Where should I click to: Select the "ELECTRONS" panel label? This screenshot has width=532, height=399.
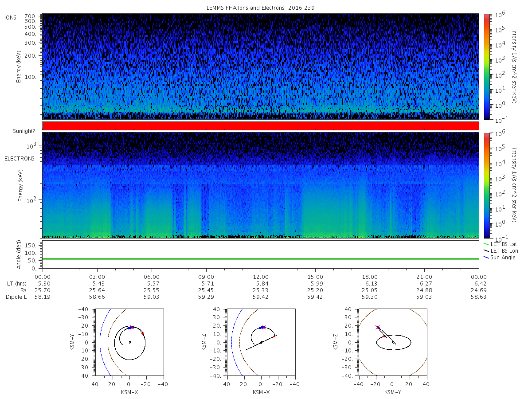click(x=20, y=159)
